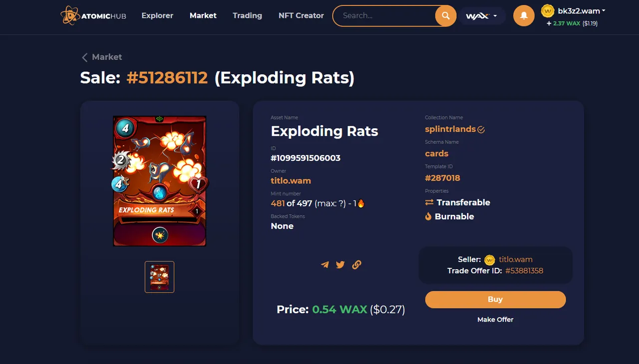Open the splintrlands collection link

coord(450,129)
